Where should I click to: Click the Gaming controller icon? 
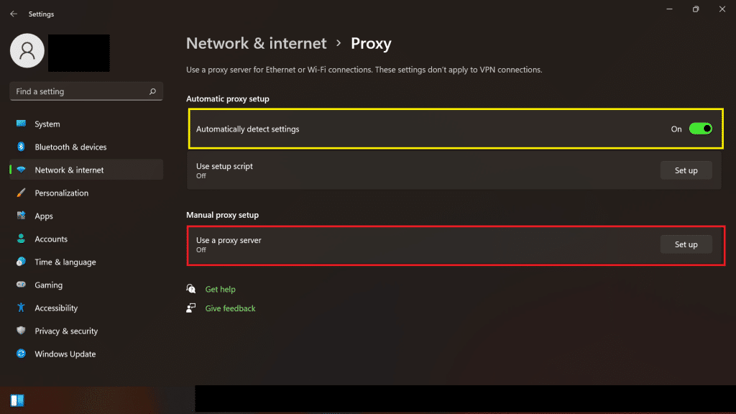coord(21,285)
